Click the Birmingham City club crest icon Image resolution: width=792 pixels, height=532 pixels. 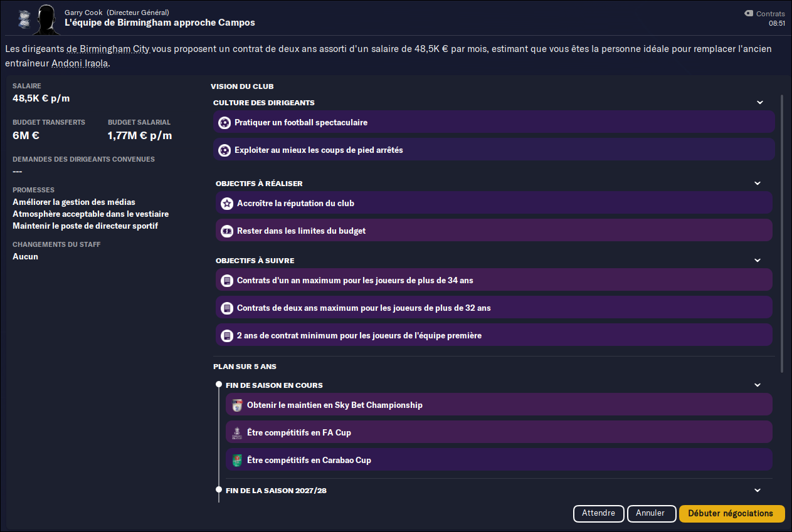pyautogui.click(x=23, y=18)
